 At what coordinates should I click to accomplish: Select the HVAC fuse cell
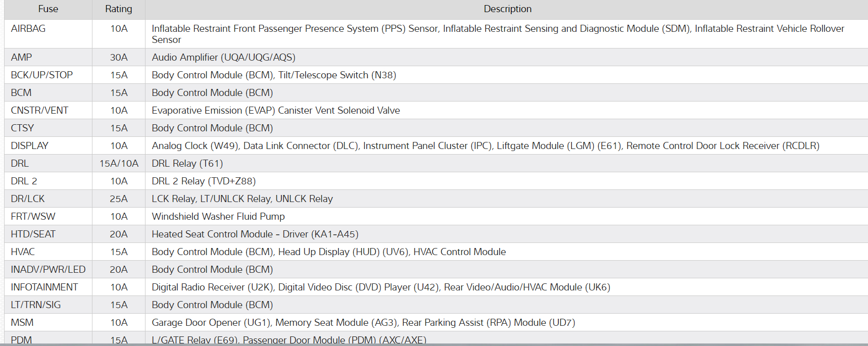23,252
